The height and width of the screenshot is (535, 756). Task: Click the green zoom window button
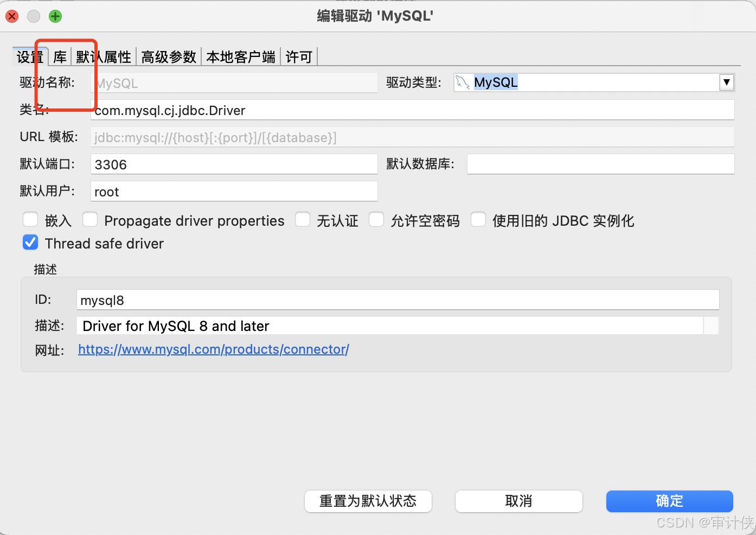click(x=55, y=16)
